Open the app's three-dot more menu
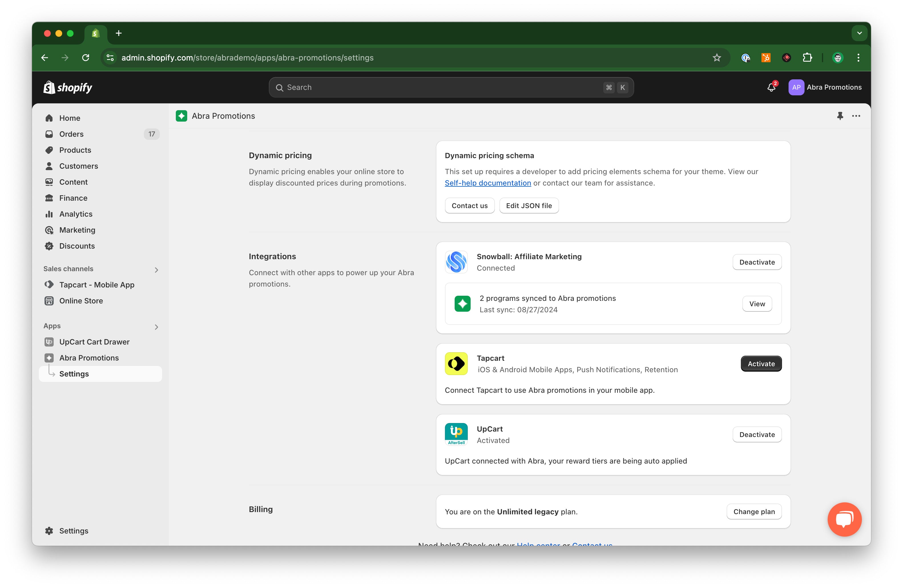This screenshot has height=588, width=903. [x=856, y=116]
